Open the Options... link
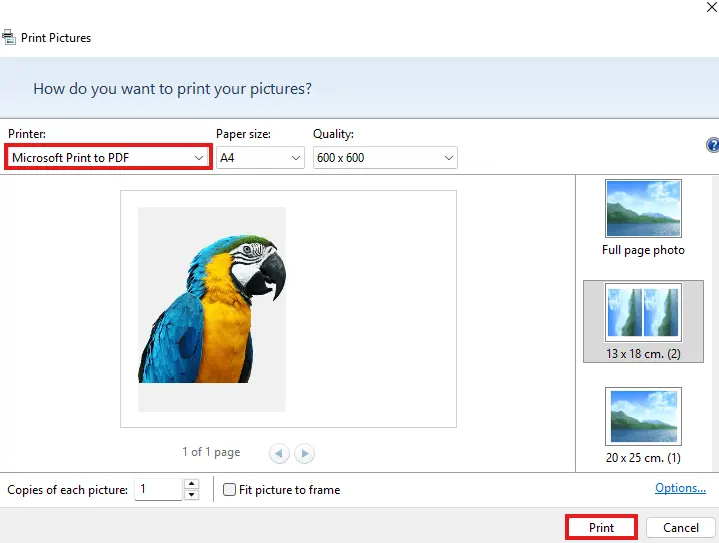 [x=680, y=488]
